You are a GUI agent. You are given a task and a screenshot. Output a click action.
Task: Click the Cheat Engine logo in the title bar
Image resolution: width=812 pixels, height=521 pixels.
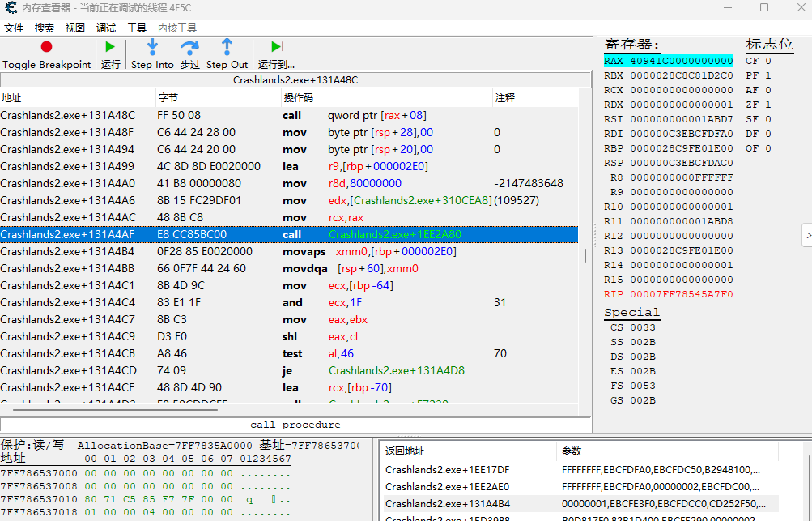coord(11,8)
